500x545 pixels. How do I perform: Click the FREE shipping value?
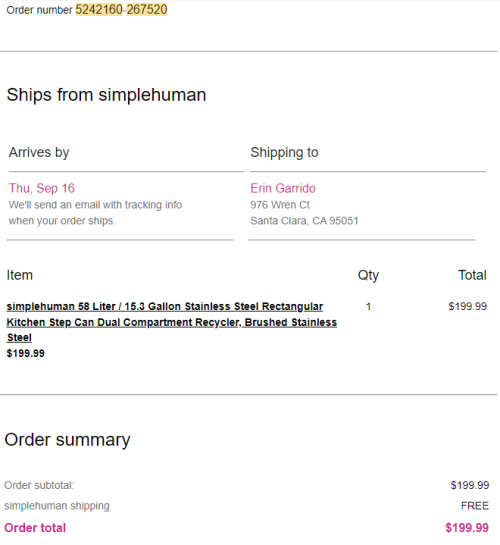(x=475, y=506)
